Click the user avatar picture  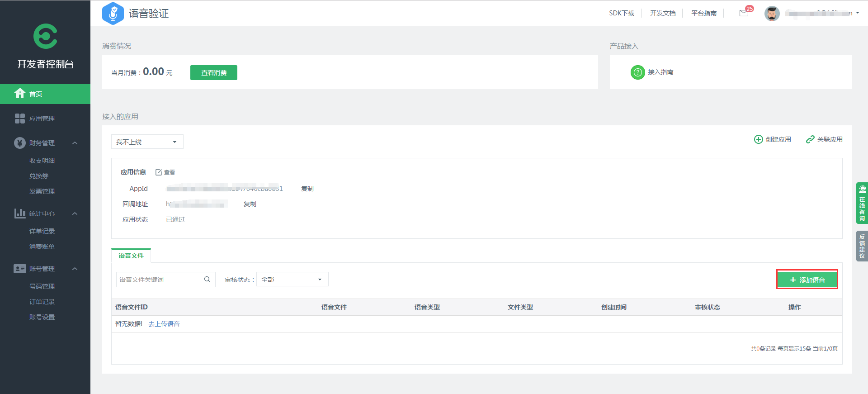pyautogui.click(x=772, y=14)
